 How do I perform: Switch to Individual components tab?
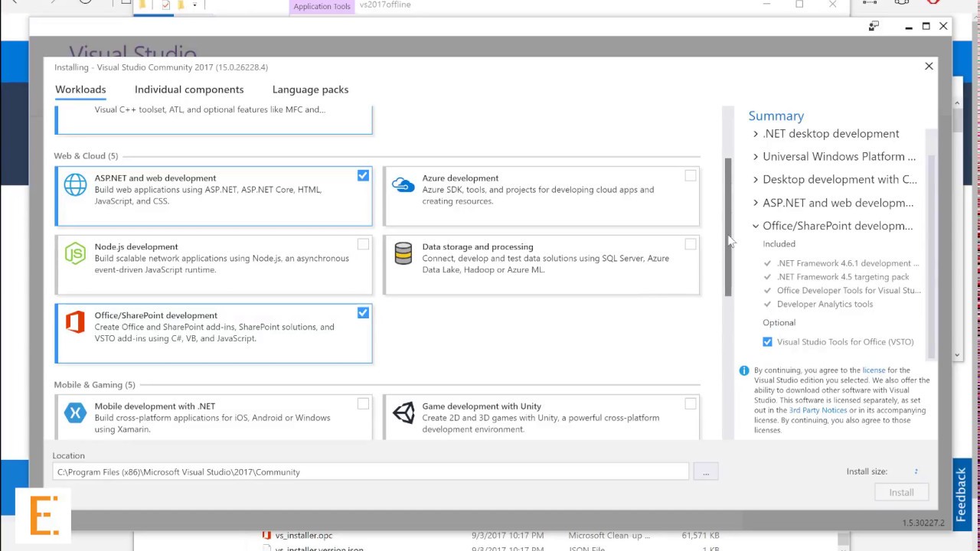(189, 90)
